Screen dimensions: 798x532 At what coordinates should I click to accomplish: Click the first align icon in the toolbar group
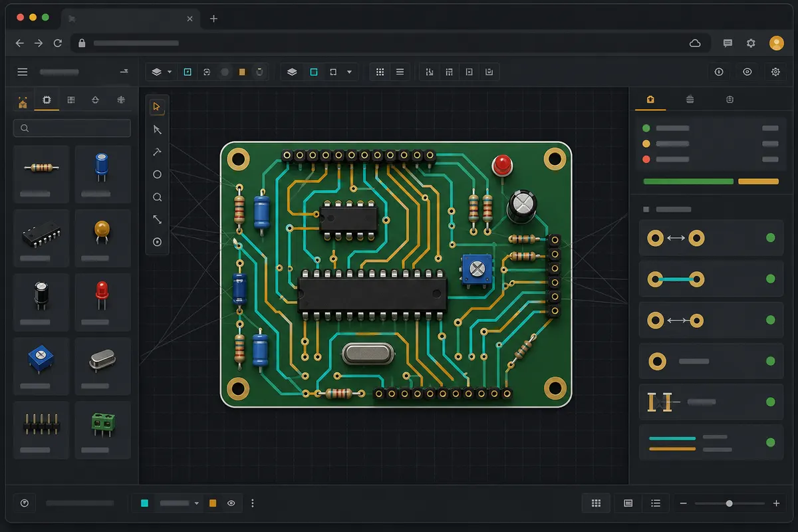click(429, 72)
